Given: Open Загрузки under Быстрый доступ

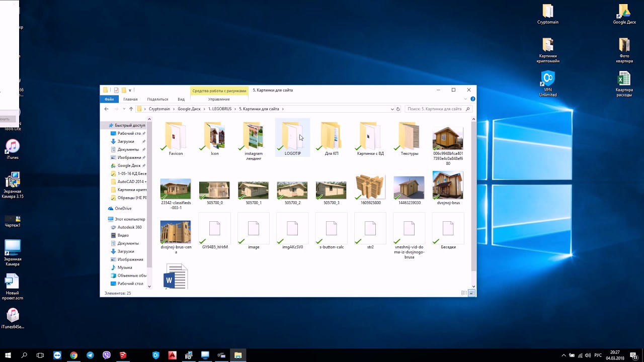Looking at the screenshot, I should coord(126,141).
